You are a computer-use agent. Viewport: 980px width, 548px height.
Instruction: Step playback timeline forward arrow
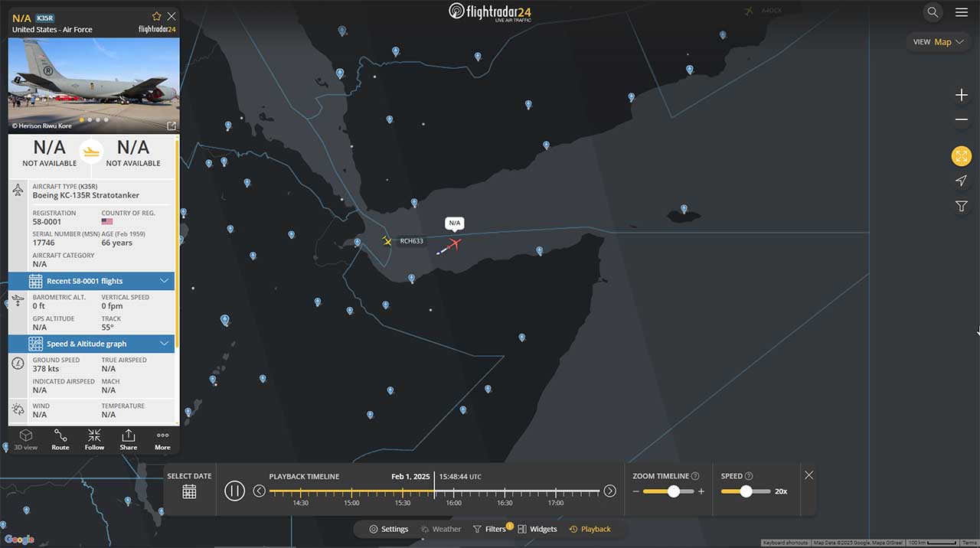click(609, 491)
